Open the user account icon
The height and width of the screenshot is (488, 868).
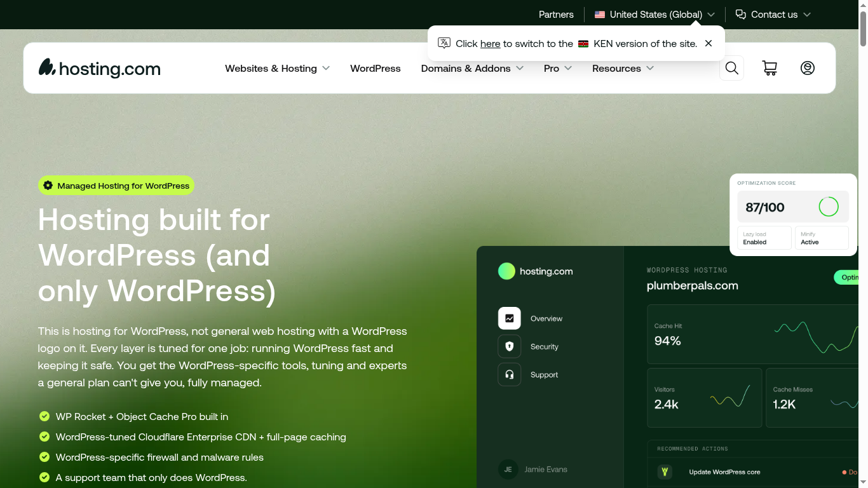[808, 68]
